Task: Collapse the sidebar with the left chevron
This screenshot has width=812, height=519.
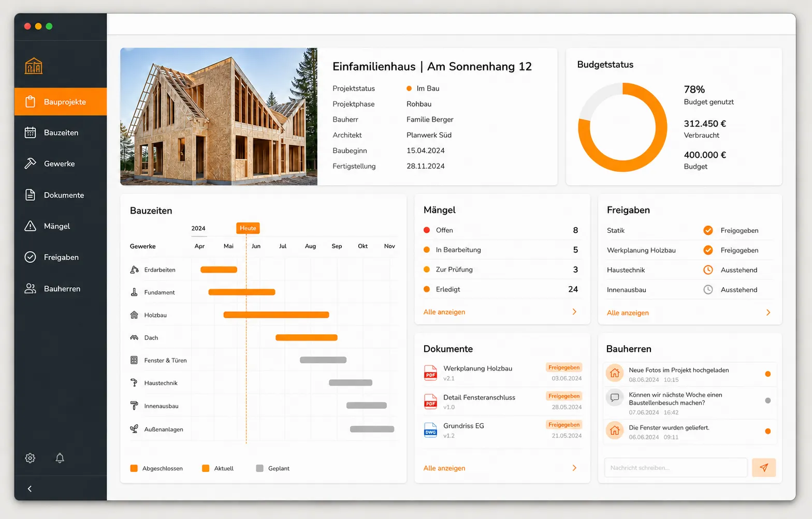Action: [30, 488]
